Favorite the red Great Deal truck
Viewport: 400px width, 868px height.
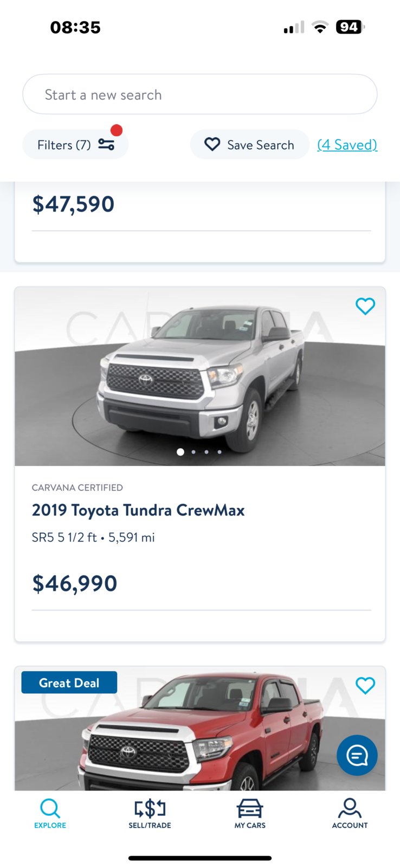pos(365,686)
